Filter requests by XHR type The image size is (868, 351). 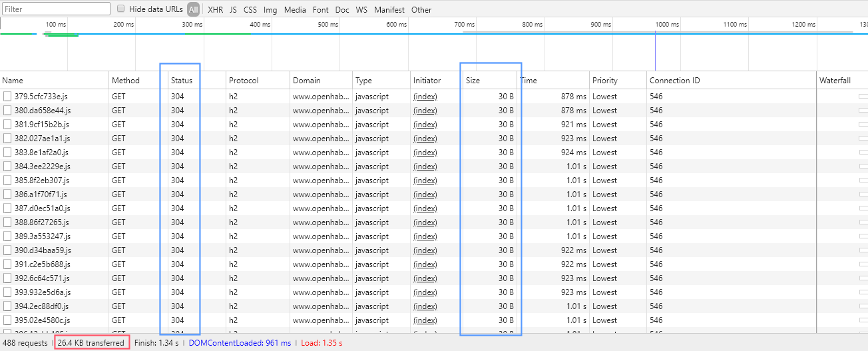pyautogui.click(x=215, y=9)
